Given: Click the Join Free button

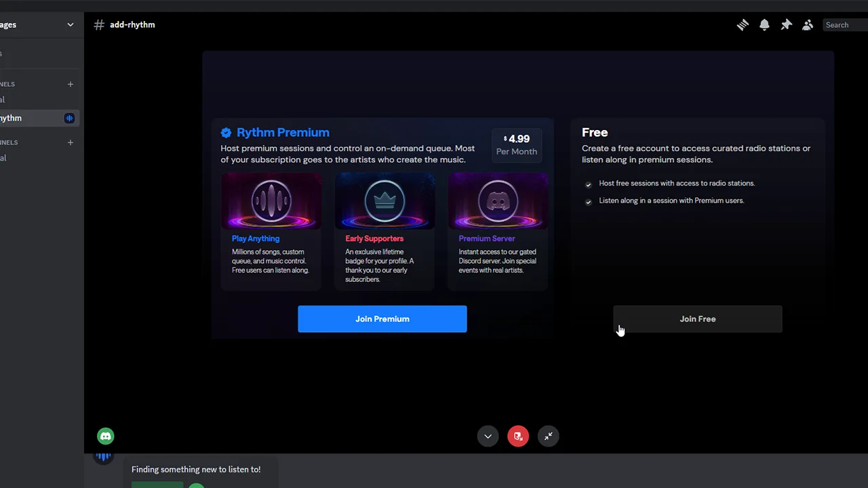Looking at the screenshot, I should (x=697, y=319).
